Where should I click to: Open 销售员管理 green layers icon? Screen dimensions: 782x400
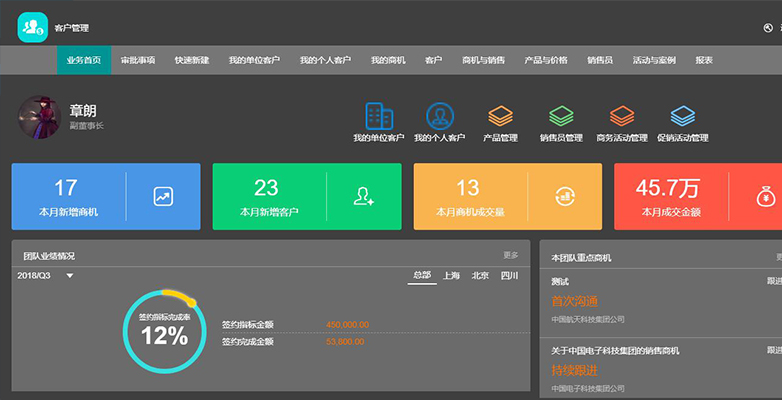[x=561, y=116]
